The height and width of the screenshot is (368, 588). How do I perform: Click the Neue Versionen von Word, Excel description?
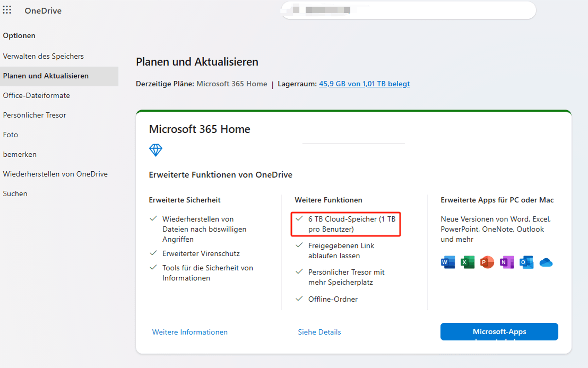click(496, 229)
